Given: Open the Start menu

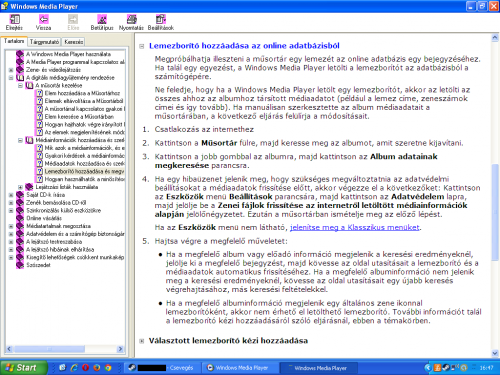Looking at the screenshot, I should (23, 368).
